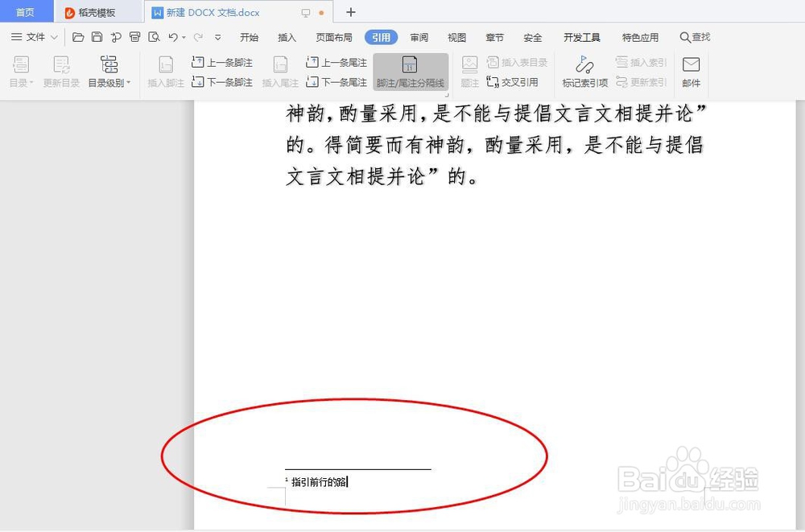
Task: Switch to the 页面布局 (Page Layout) ribbon tab
Action: point(333,36)
